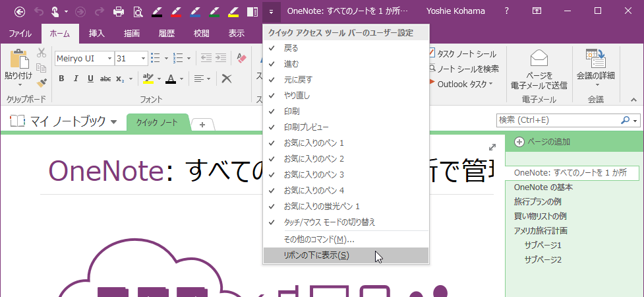This screenshot has width=644, height=297.
Task: Click the Undo icon in title bar
Action: 39,11
